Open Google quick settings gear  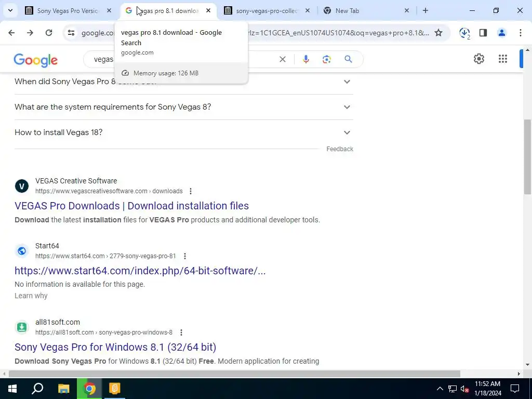478,59
